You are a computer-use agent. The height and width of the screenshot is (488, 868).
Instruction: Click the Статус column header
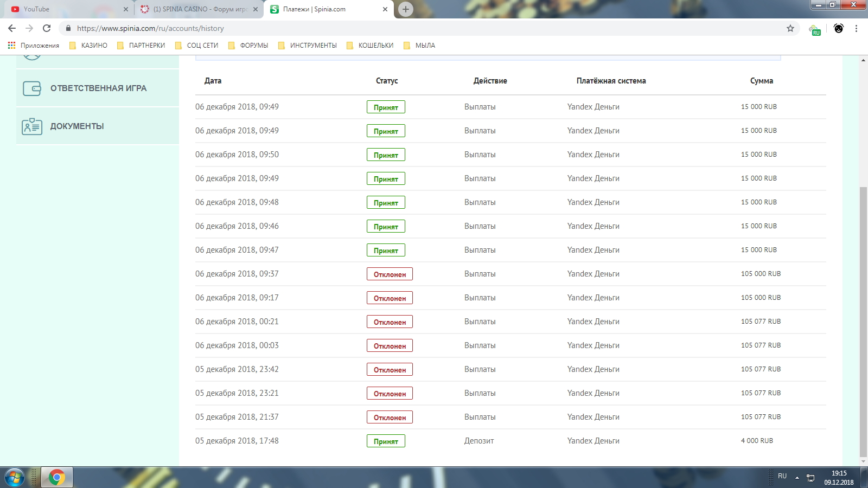[387, 81]
